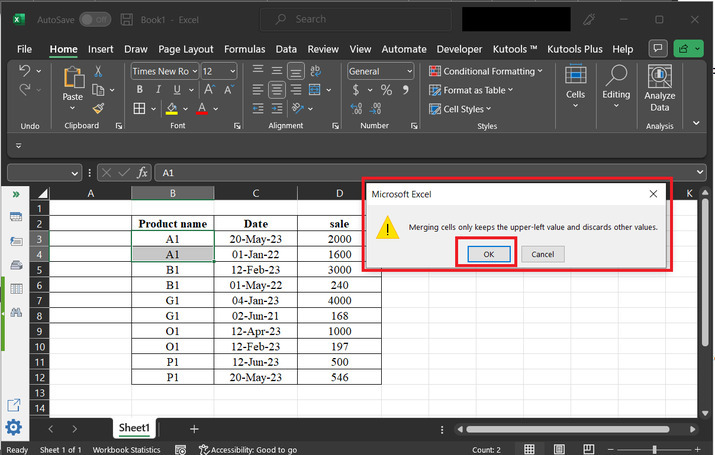Open Kutools settings gear in sidebar
Image resolution: width=715 pixels, height=455 pixels.
click(x=14, y=428)
